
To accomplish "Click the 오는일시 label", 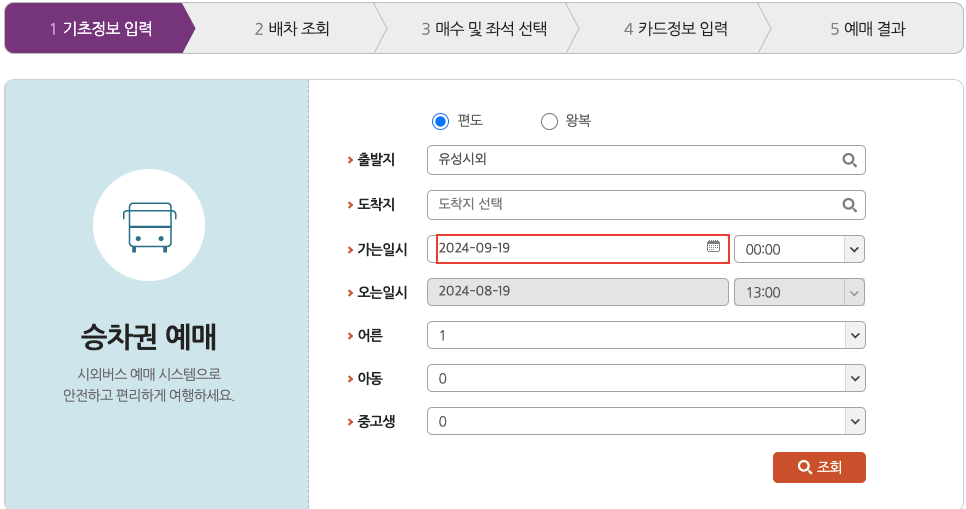I will coord(382,293).
